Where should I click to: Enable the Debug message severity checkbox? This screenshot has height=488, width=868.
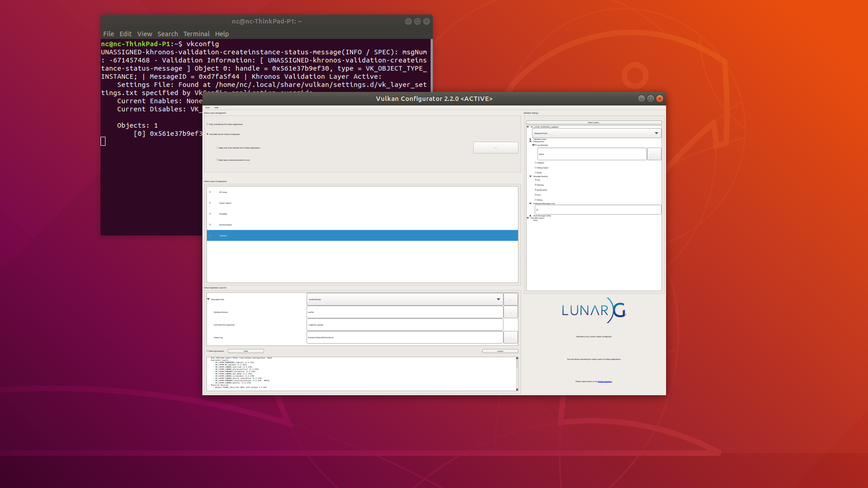536,199
